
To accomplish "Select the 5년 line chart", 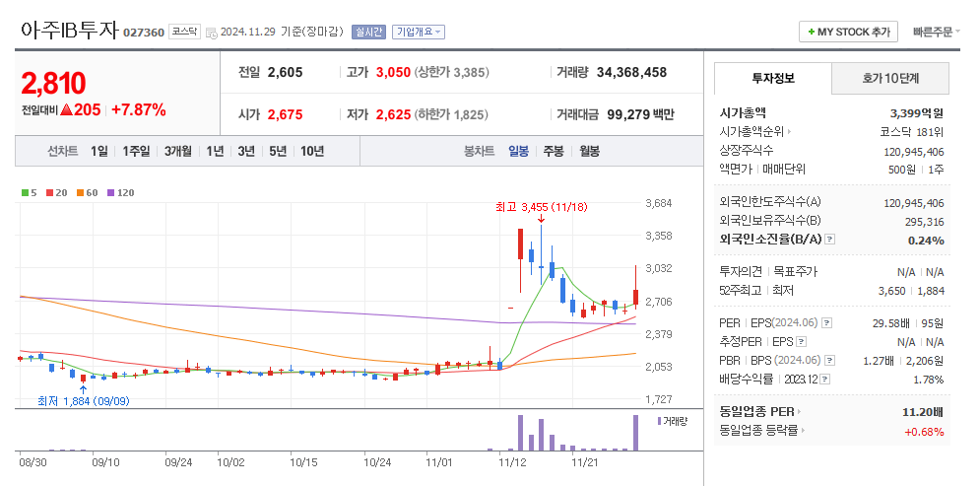I will point(278,152).
